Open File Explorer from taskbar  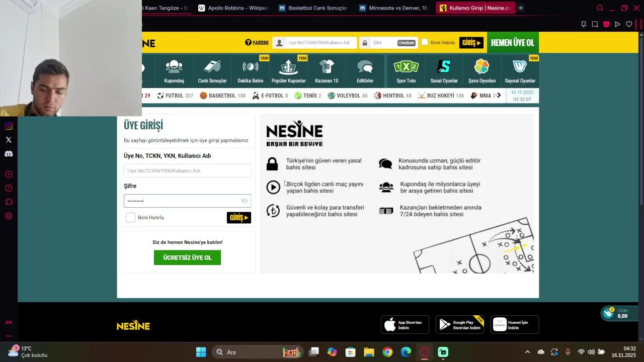tap(369, 352)
